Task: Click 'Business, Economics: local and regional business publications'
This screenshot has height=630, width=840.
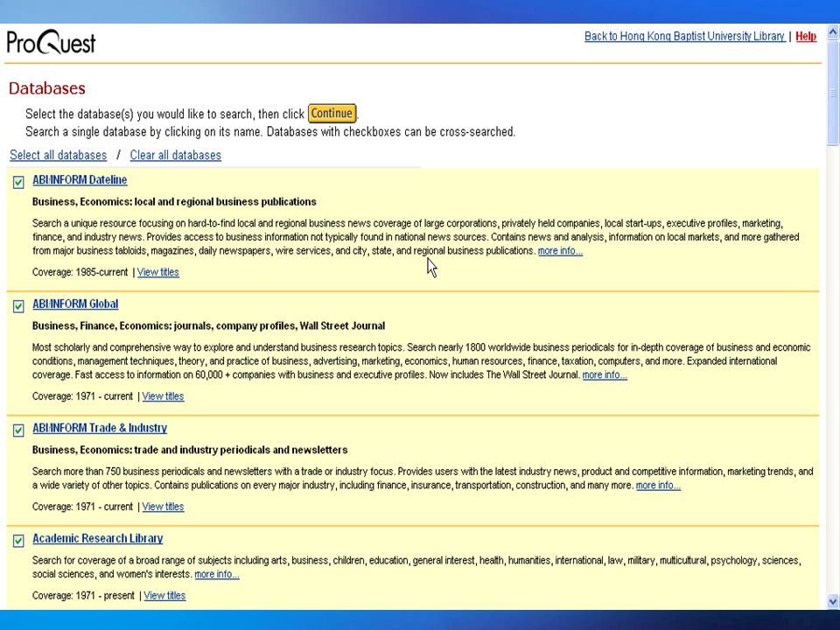Action: (174, 202)
